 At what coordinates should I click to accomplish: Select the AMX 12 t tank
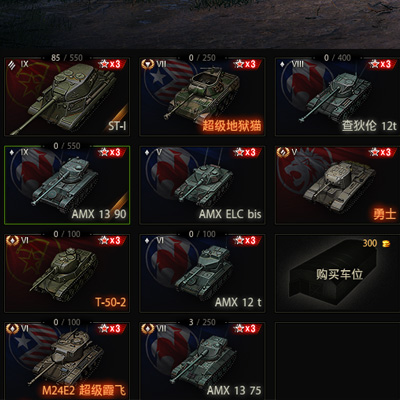point(202,273)
